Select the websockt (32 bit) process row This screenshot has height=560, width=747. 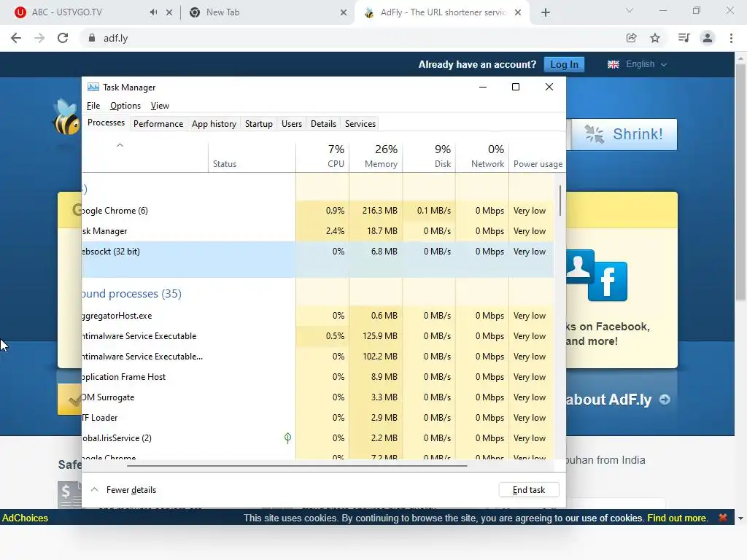click(318, 259)
